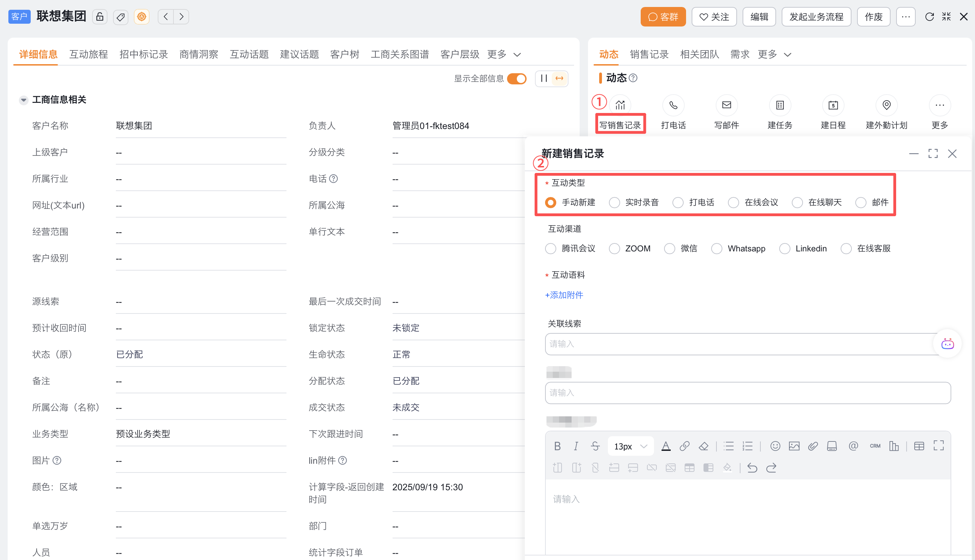Collapse the 工商信息相关 section
Screen dimensions: 975x560
[x=23, y=100]
